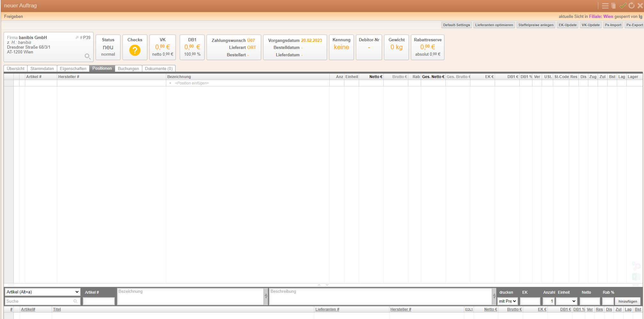Screen dimensions: 644x319
Task: Open the Eigenschaften tab
Action: (x=73, y=68)
